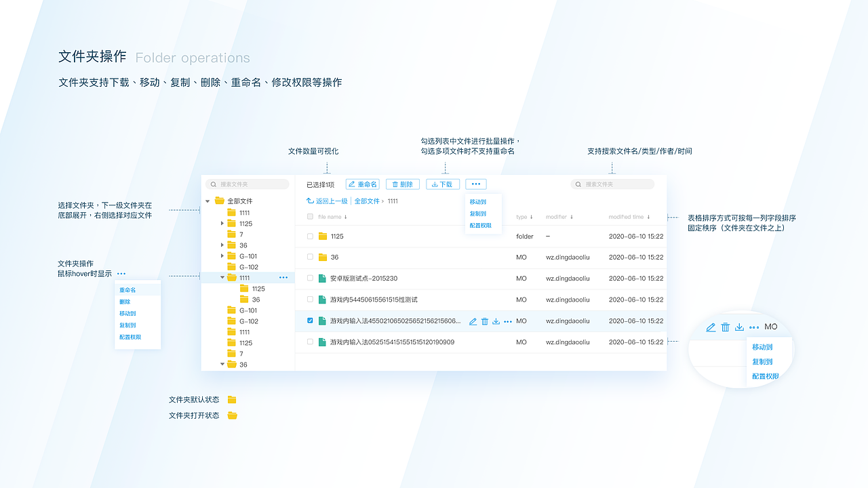The image size is (868, 488).
Task: Click folder icon of 全部文件 root in tree
Action: pyautogui.click(x=220, y=201)
